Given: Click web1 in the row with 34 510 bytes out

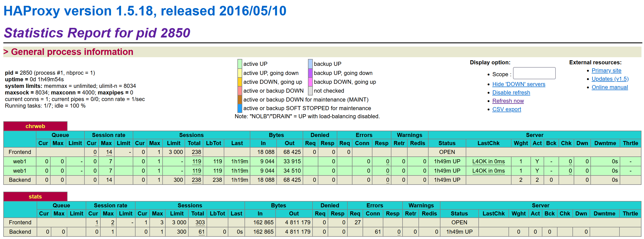Looking at the screenshot, I should point(20,171).
